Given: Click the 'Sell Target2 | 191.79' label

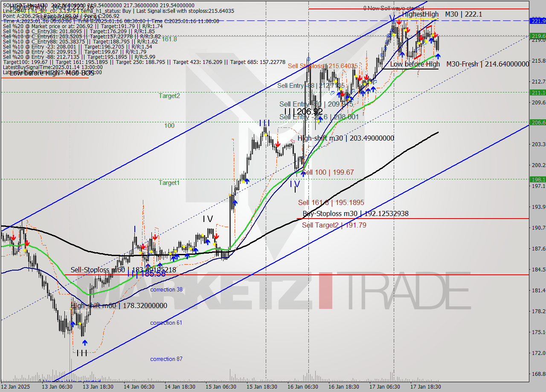Looking at the screenshot, I should [x=334, y=225].
